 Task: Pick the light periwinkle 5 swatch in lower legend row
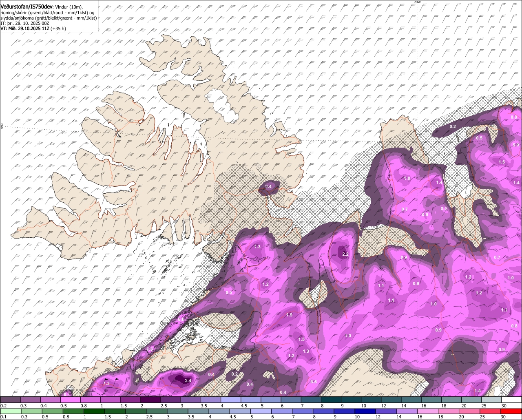click(x=261, y=411)
